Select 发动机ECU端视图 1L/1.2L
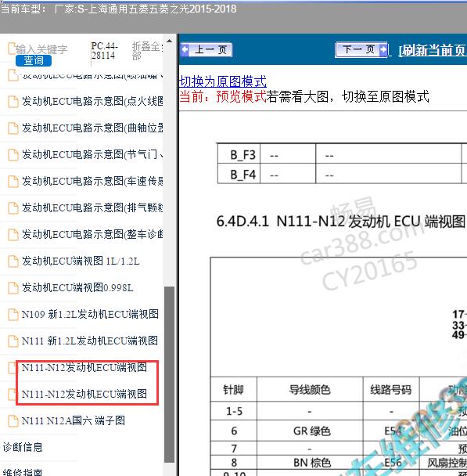Image resolution: width=467 pixels, height=476 pixels. tap(81, 261)
